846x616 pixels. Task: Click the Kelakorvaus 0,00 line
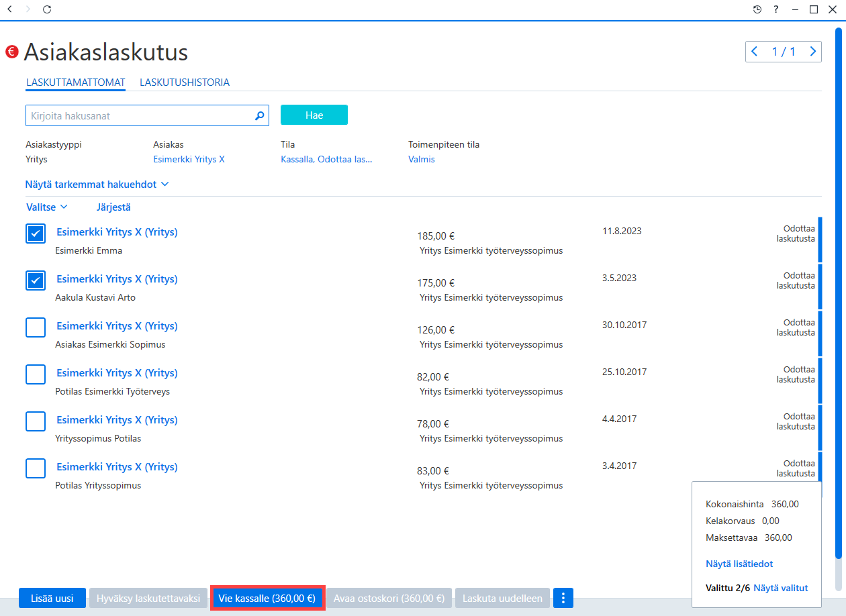point(743,521)
